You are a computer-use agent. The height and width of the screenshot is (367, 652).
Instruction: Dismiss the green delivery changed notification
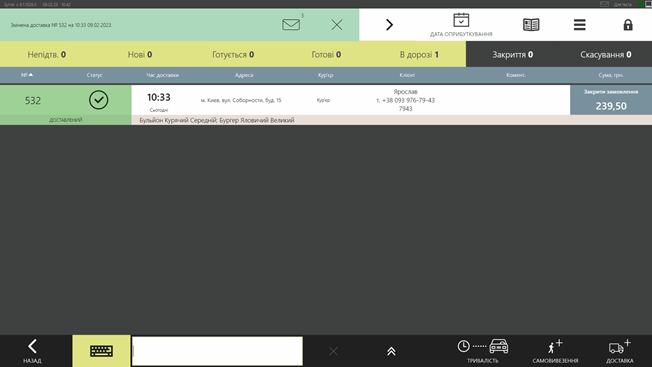click(337, 25)
